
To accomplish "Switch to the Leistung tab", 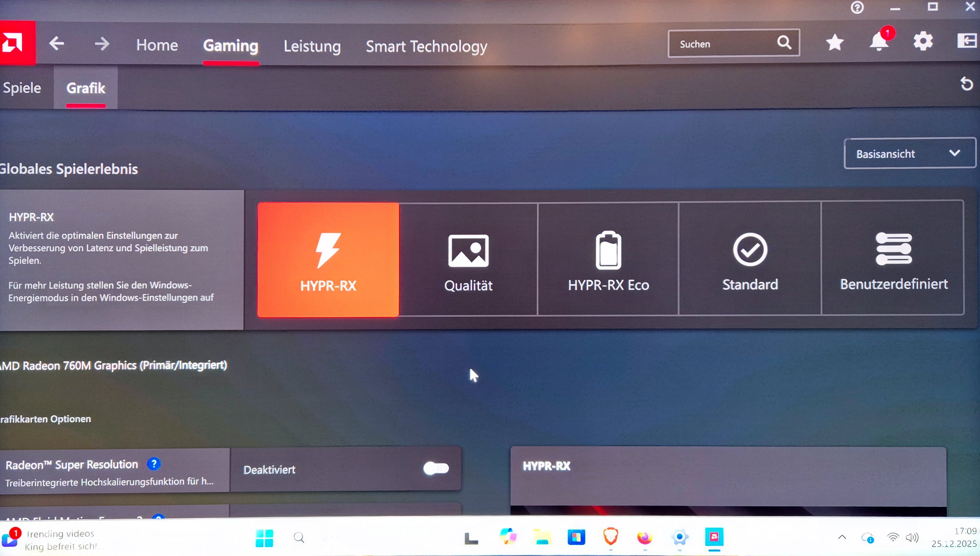I will tap(312, 46).
